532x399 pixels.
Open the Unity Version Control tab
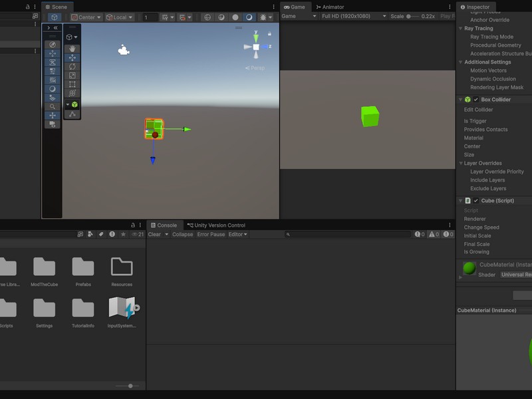[x=216, y=225]
